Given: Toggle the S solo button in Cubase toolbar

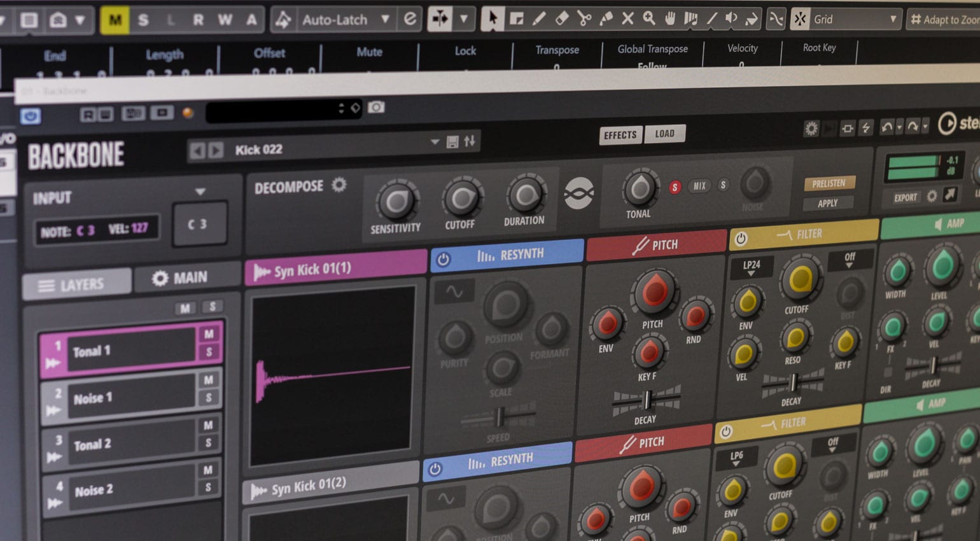Looking at the screenshot, I should [x=143, y=20].
